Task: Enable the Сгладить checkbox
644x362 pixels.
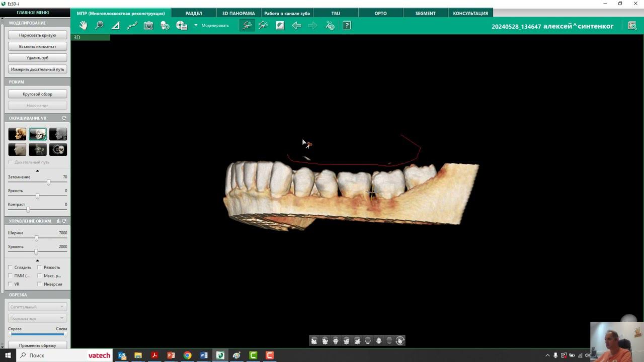Action: pos(11,267)
